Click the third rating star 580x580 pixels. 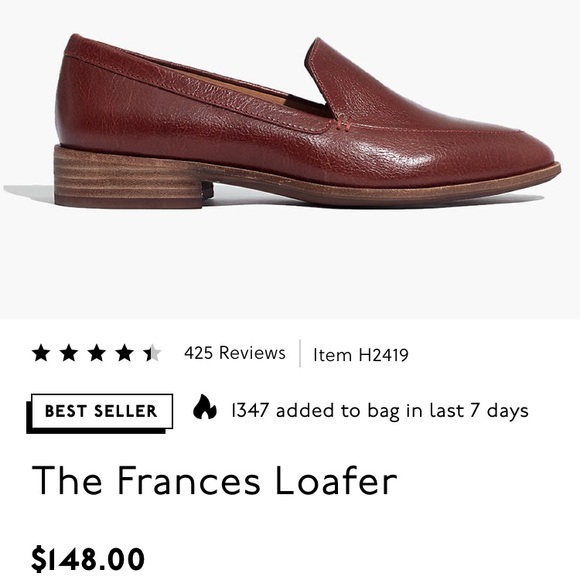point(97,353)
